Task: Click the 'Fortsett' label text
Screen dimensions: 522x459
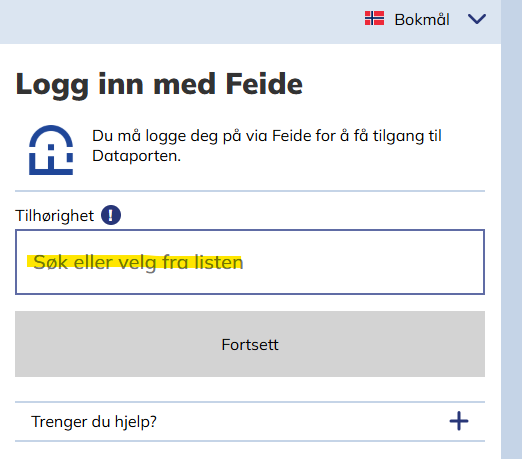Action: [x=250, y=345]
